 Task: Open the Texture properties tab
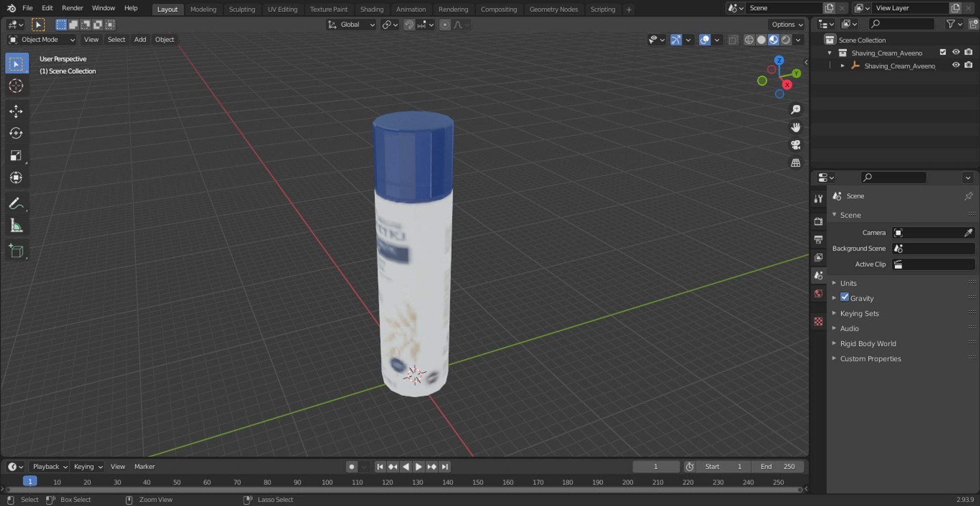coord(819,321)
